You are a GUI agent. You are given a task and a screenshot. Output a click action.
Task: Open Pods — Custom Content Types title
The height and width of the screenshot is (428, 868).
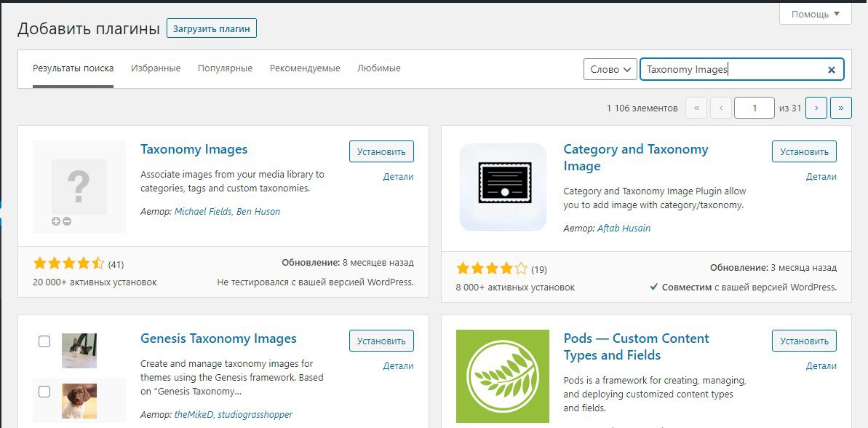(636, 347)
